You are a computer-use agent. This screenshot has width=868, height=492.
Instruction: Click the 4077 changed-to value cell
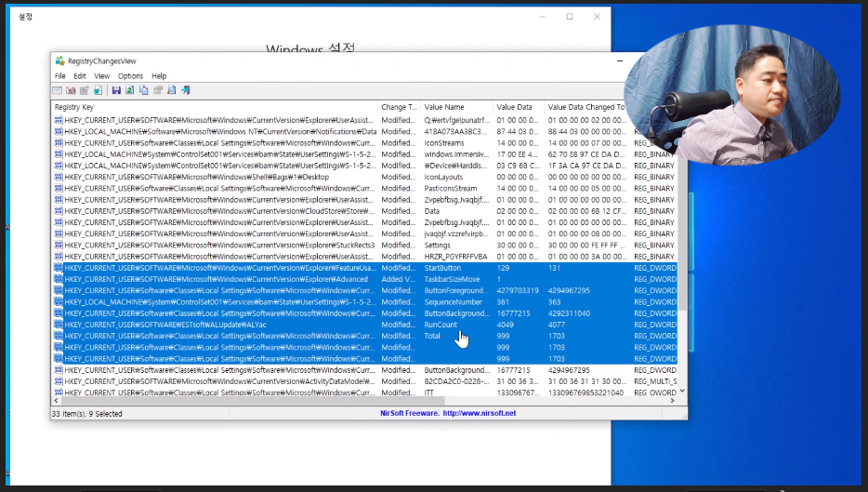click(x=557, y=325)
